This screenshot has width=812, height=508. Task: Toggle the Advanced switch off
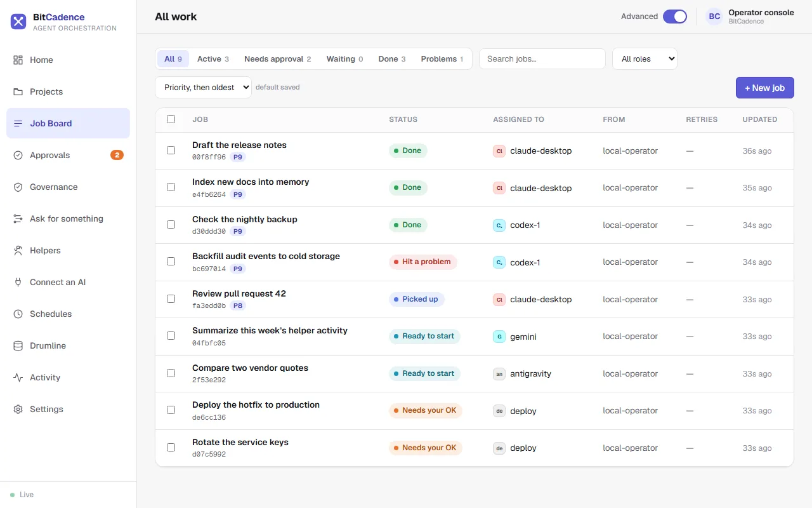[675, 17]
